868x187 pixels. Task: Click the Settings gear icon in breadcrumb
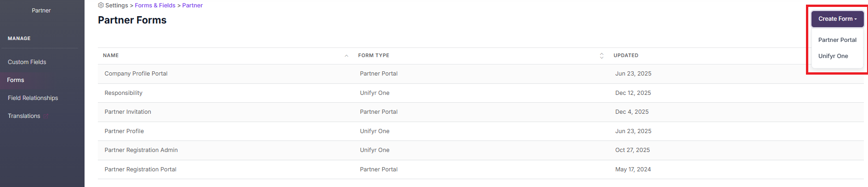(101, 6)
